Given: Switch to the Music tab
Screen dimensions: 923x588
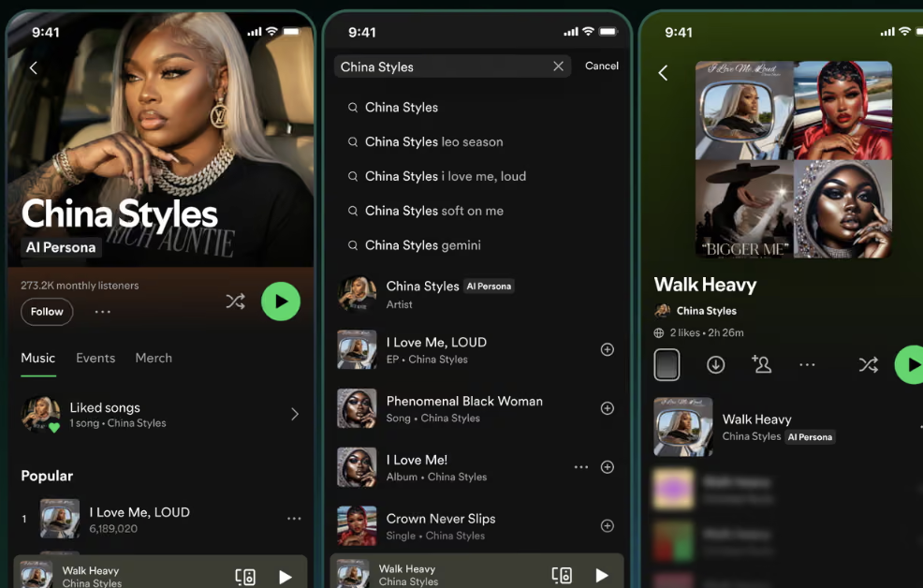Looking at the screenshot, I should pyautogui.click(x=38, y=359).
